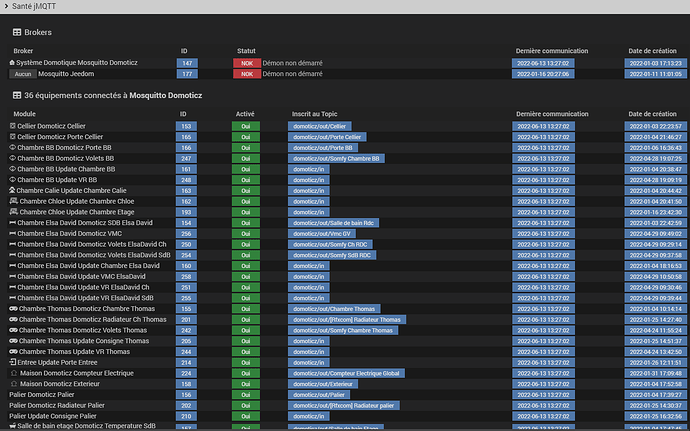Click Inscrit au Topic column header

coord(314,114)
